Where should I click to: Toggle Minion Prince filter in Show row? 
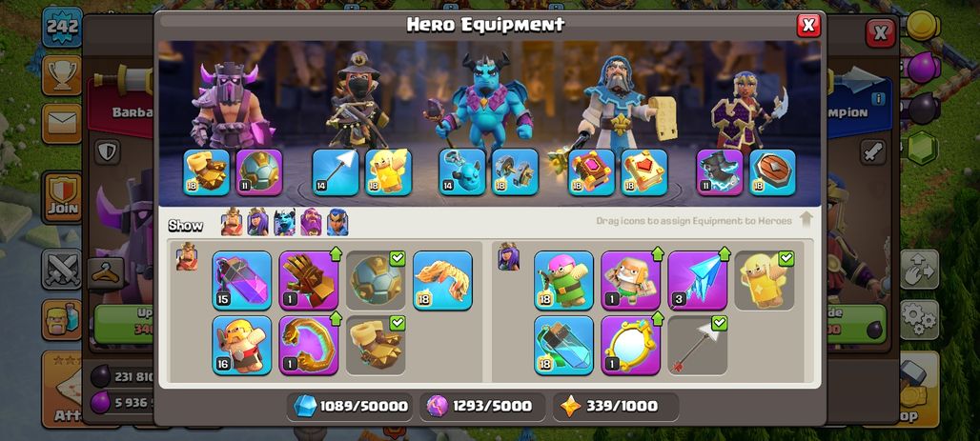[284, 222]
